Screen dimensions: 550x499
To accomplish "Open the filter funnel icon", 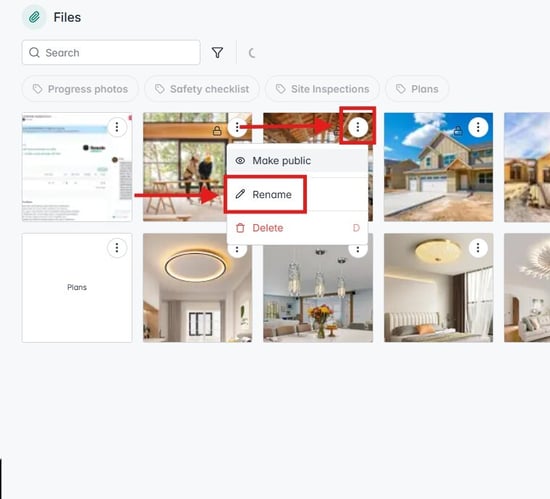I will 217,53.
